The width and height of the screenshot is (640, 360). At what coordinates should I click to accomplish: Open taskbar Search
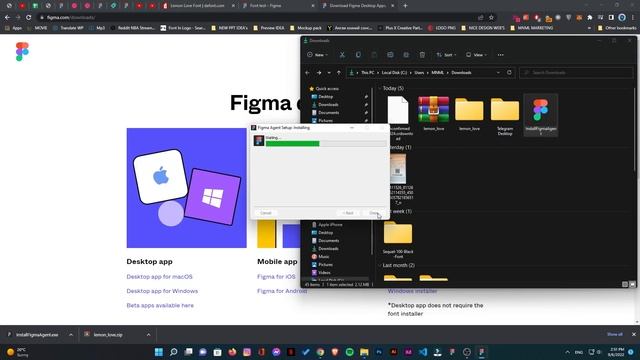[173, 352]
